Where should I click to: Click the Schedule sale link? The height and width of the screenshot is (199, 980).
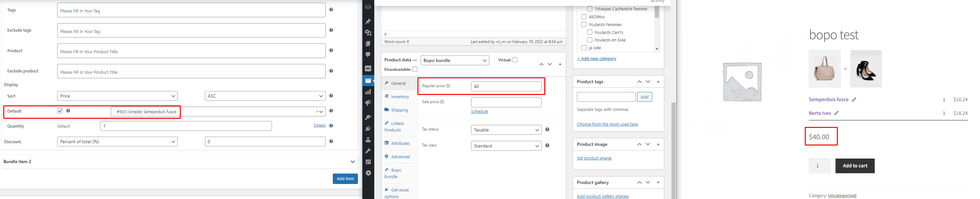479,111
